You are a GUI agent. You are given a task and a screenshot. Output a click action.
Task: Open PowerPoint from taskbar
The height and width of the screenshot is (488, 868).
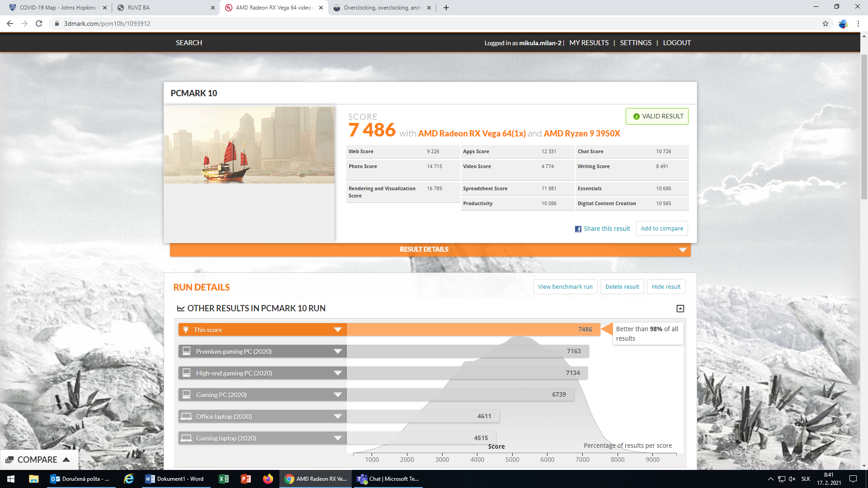point(246,479)
